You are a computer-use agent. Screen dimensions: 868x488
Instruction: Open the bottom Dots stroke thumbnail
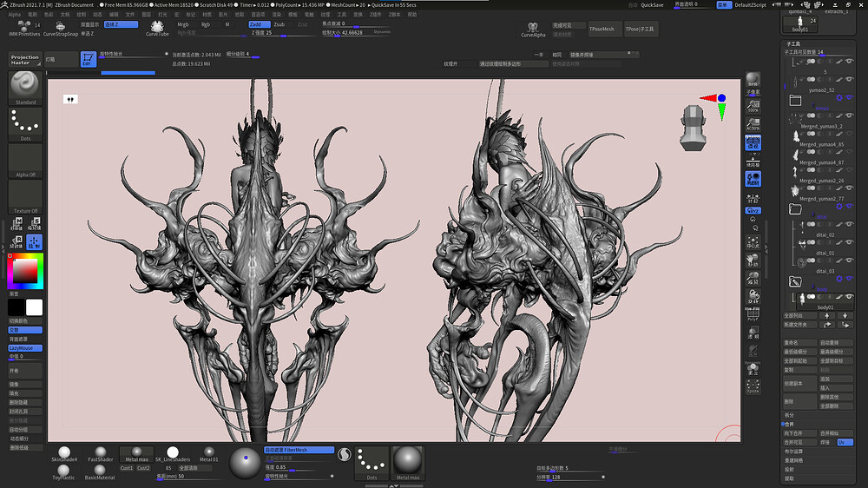[372, 463]
